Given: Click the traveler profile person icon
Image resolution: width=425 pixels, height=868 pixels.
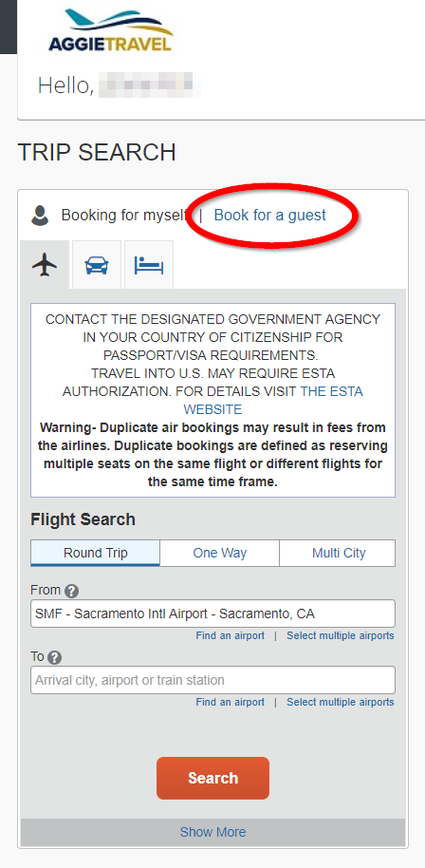Looking at the screenshot, I should click(x=41, y=216).
